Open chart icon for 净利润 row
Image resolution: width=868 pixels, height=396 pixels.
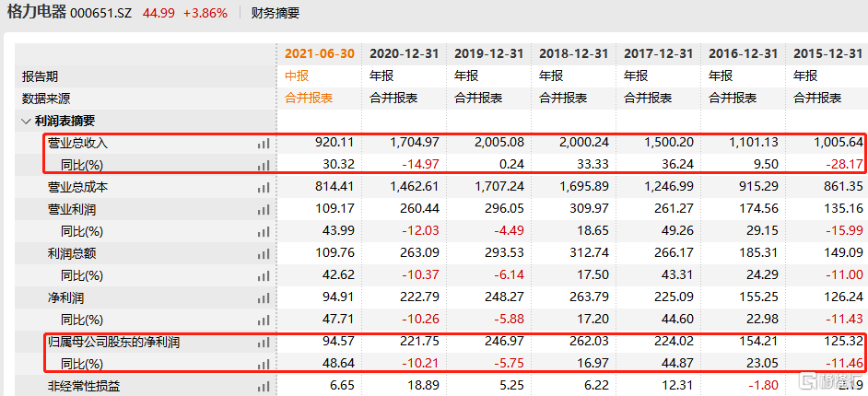(x=264, y=298)
